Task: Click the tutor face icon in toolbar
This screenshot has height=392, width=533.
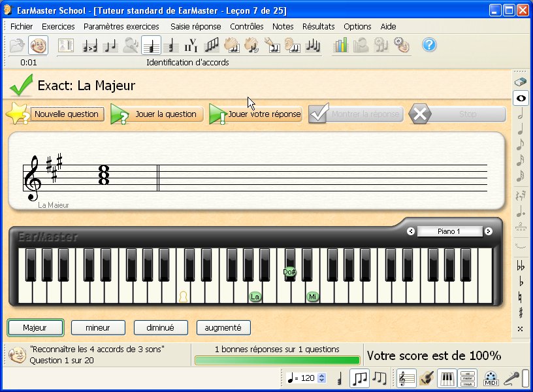Action: [38, 45]
